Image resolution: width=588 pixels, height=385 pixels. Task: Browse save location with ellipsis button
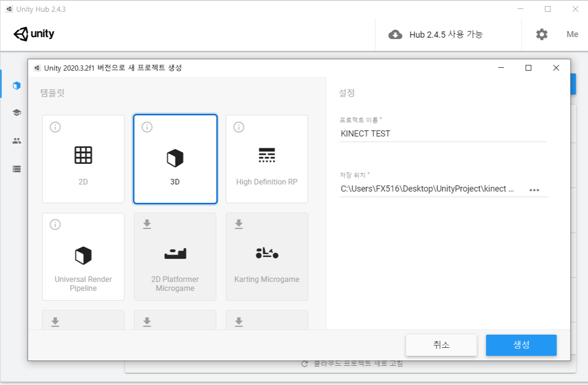[x=534, y=190]
